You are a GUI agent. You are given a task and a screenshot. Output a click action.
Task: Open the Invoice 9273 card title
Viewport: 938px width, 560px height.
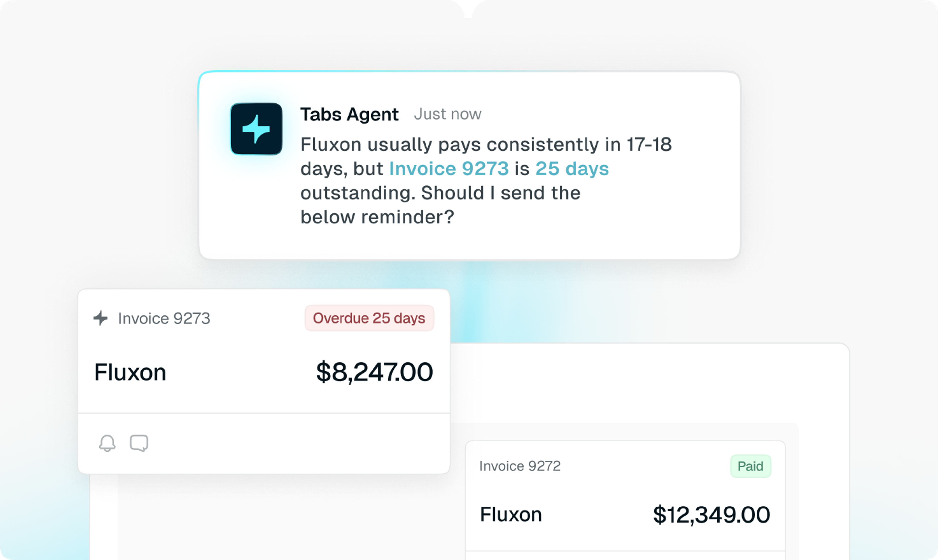[164, 318]
